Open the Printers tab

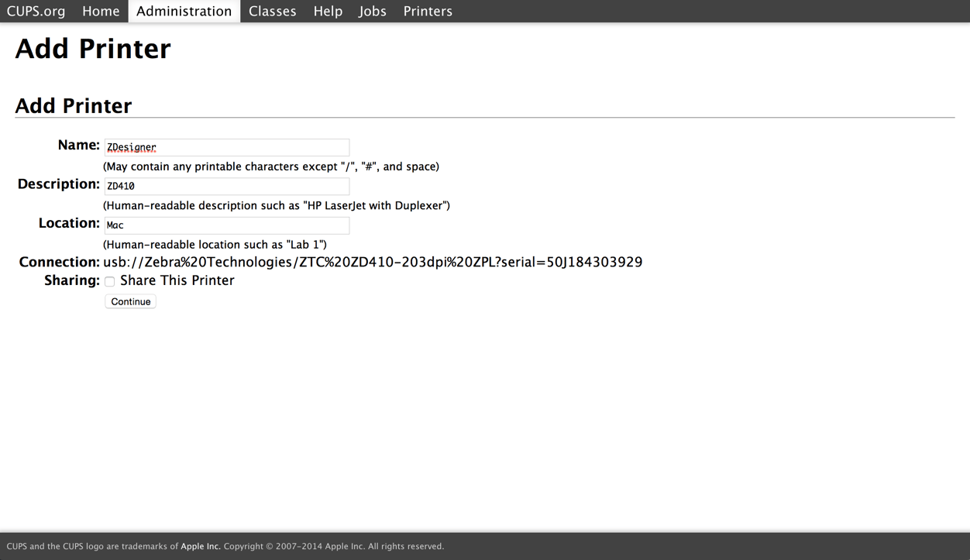(x=427, y=11)
